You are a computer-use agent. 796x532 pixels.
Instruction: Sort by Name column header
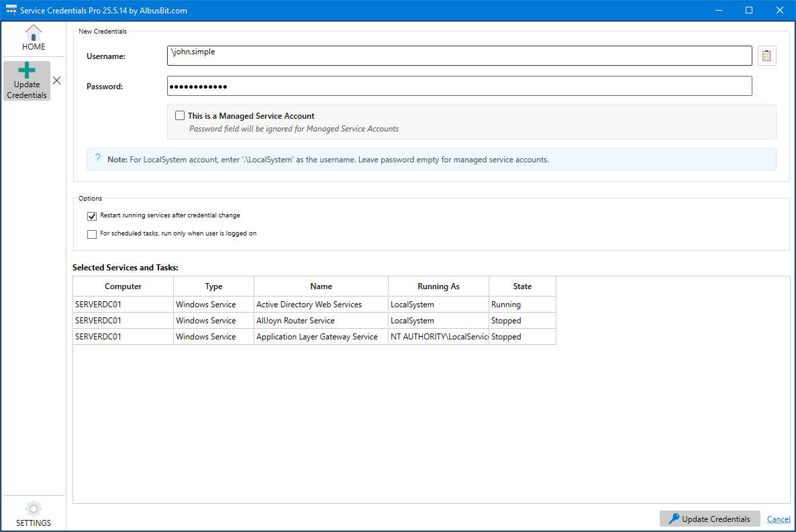pos(321,286)
